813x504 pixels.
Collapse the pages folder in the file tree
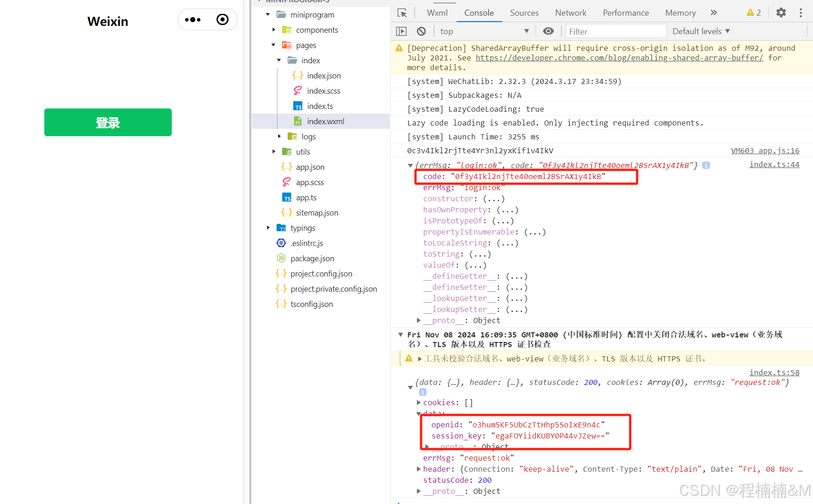click(x=273, y=45)
